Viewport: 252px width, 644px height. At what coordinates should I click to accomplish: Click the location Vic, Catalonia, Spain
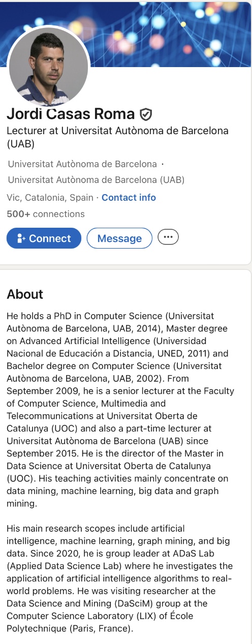50,198
